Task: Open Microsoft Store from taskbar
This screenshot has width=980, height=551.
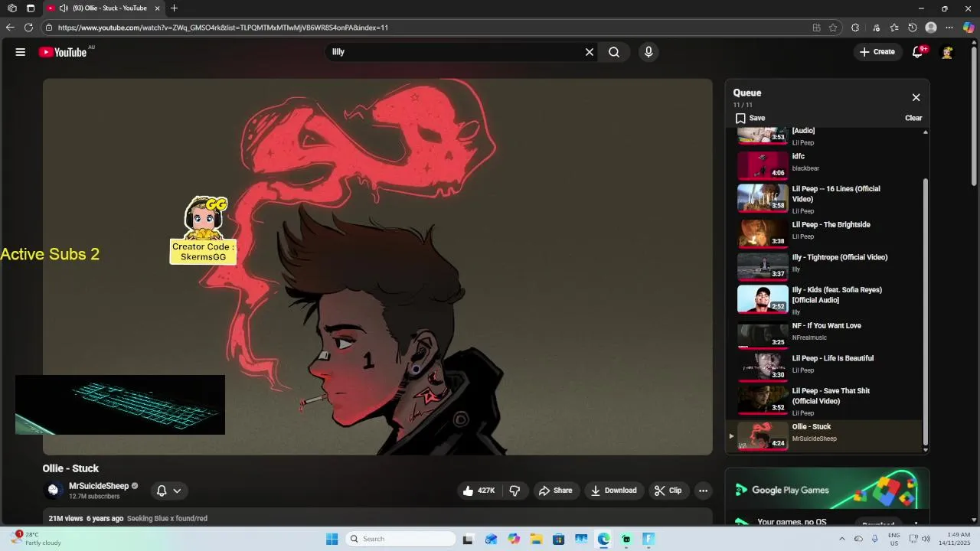Action: [x=559, y=539]
